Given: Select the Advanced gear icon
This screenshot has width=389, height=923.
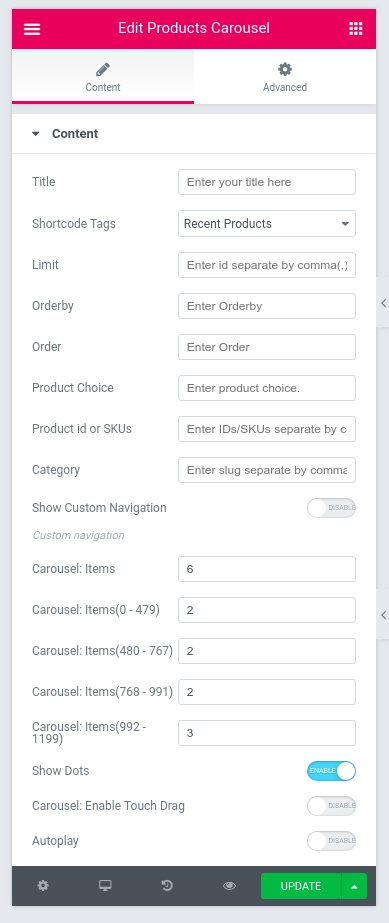Looking at the screenshot, I should pos(285,69).
